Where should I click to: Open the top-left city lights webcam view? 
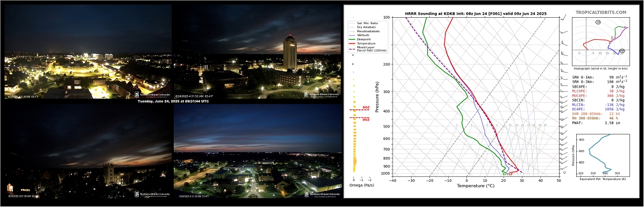pos(88,52)
